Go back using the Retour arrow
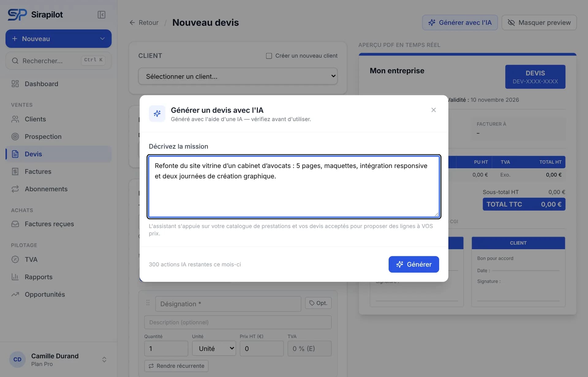 (x=132, y=23)
